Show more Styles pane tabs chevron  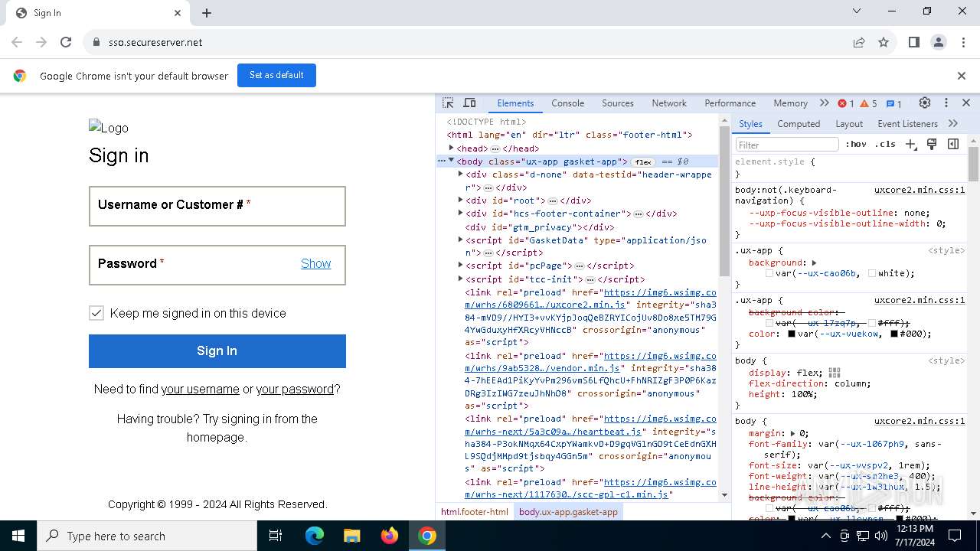[953, 123]
